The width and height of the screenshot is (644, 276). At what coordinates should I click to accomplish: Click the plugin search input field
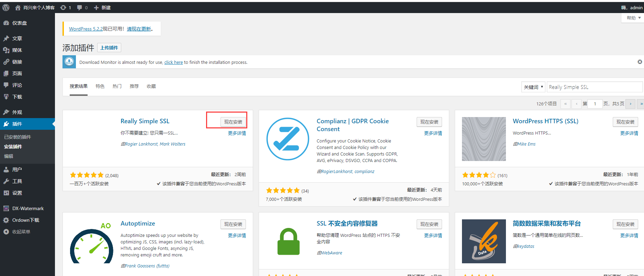[x=595, y=87]
